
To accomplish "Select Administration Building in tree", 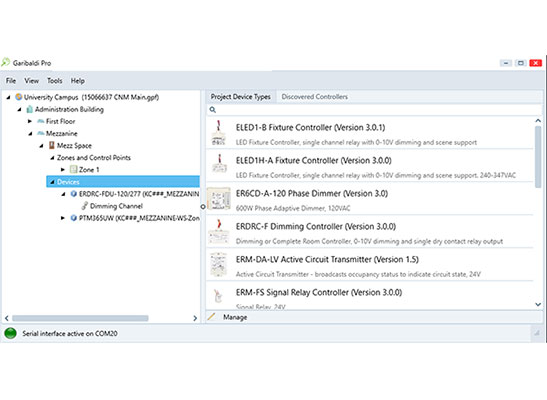I will 69,110.
